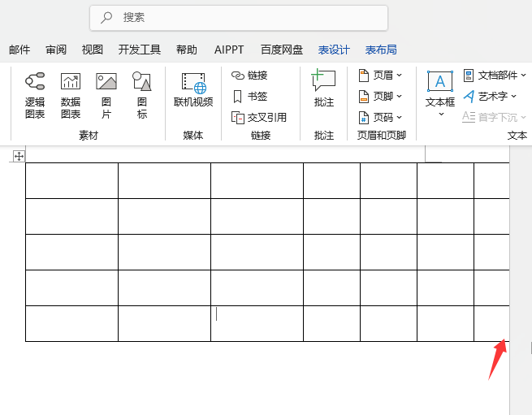The height and width of the screenshot is (415, 532).
Task: Switch to the Mailings (邮件) tab
Action: pyautogui.click(x=19, y=50)
